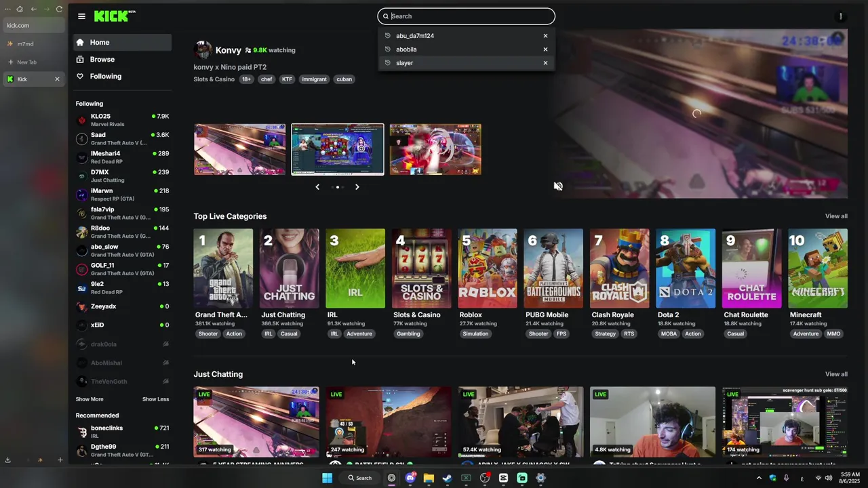Open the Roblox category card

[x=488, y=268]
